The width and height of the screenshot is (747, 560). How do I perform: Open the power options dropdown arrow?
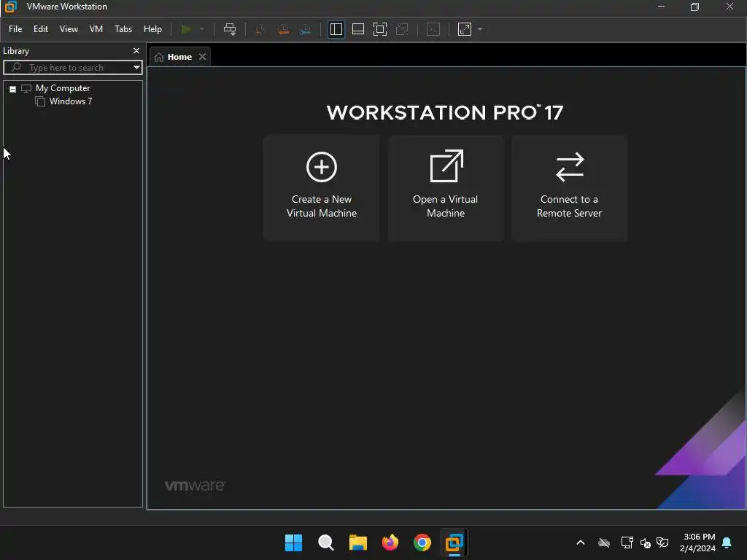[x=202, y=29]
